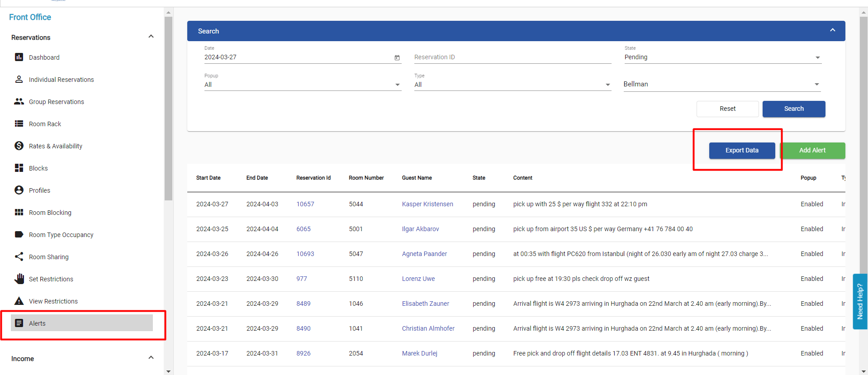Image resolution: width=868 pixels, height=375 pixels.
Task: Open reservation link 10693
Action: click(305, 254)
